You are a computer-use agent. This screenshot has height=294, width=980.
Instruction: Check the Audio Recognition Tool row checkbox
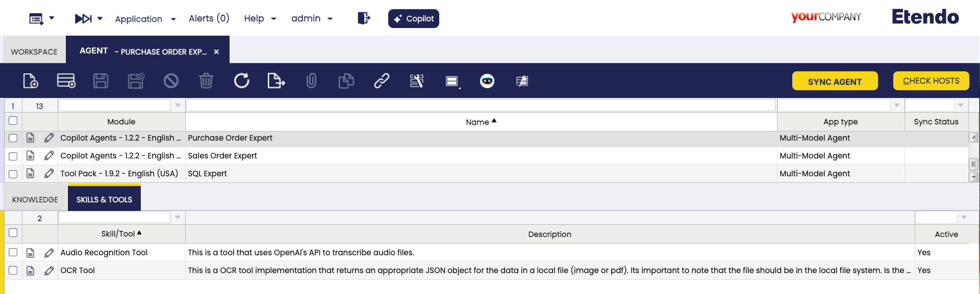tap(13, 253)
